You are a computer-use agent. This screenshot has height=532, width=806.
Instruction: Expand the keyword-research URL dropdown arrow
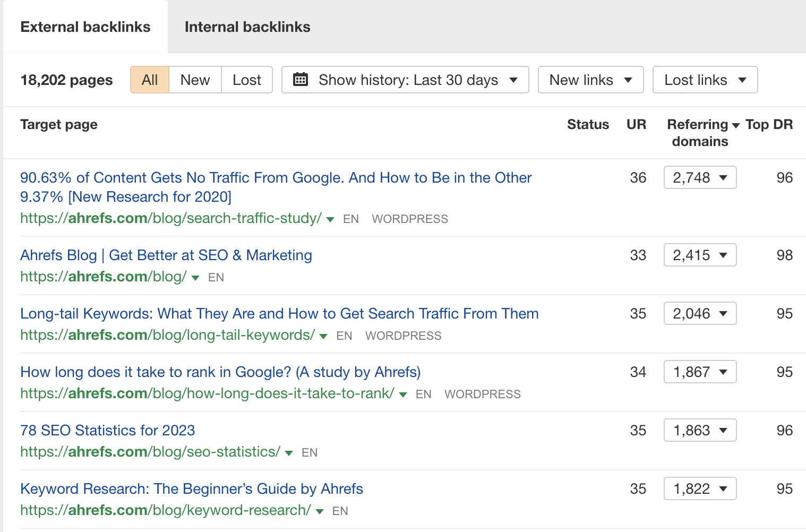320,511
